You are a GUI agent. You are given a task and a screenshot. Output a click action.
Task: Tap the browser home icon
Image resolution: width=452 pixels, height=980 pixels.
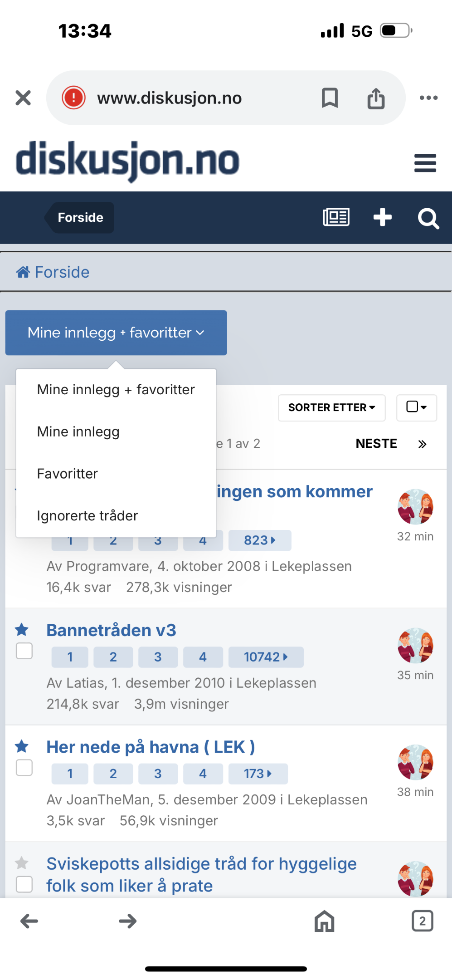(325, 921)
